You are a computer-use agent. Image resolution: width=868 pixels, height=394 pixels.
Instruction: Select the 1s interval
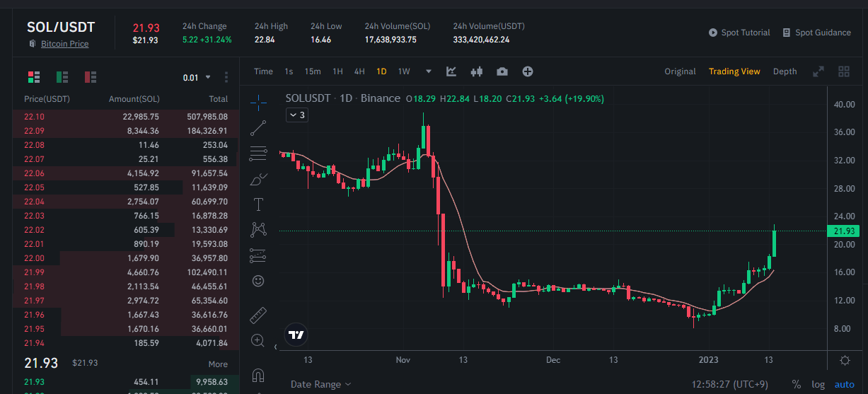click(289, 71)
